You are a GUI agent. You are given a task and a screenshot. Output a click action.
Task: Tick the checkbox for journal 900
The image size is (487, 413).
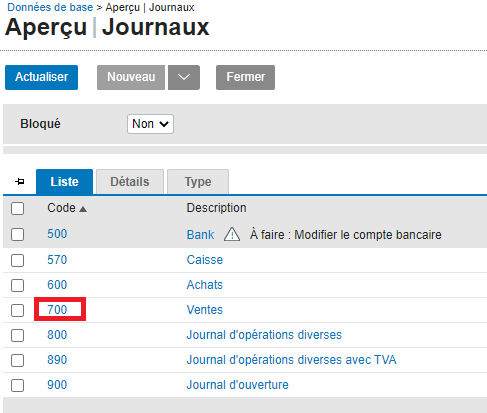click(17, 385)
